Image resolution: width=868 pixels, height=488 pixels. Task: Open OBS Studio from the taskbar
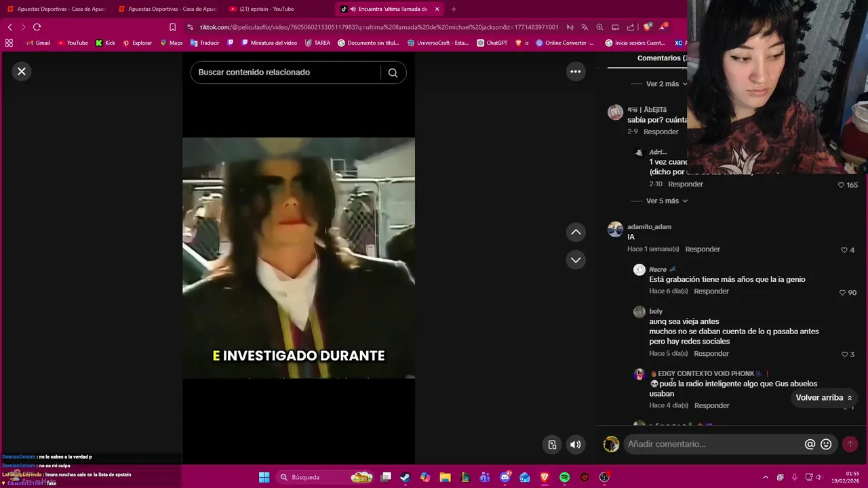(604, 477)
